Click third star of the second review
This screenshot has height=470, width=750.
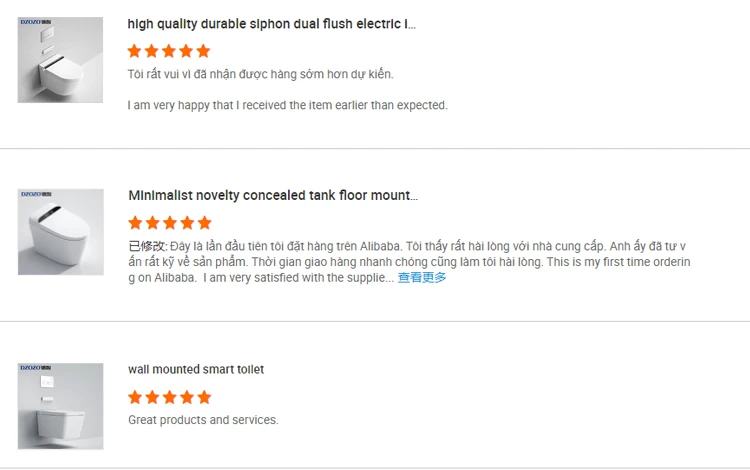click(x=169, y=223)
